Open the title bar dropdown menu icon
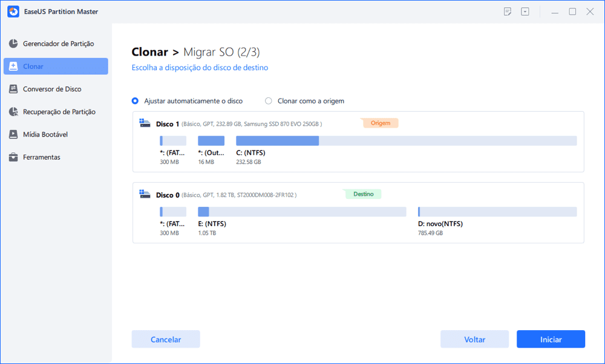 525,11
